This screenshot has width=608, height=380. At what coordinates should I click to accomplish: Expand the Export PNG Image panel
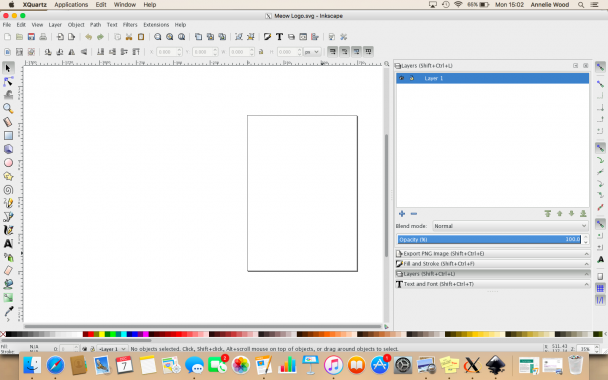coord(492,254)
